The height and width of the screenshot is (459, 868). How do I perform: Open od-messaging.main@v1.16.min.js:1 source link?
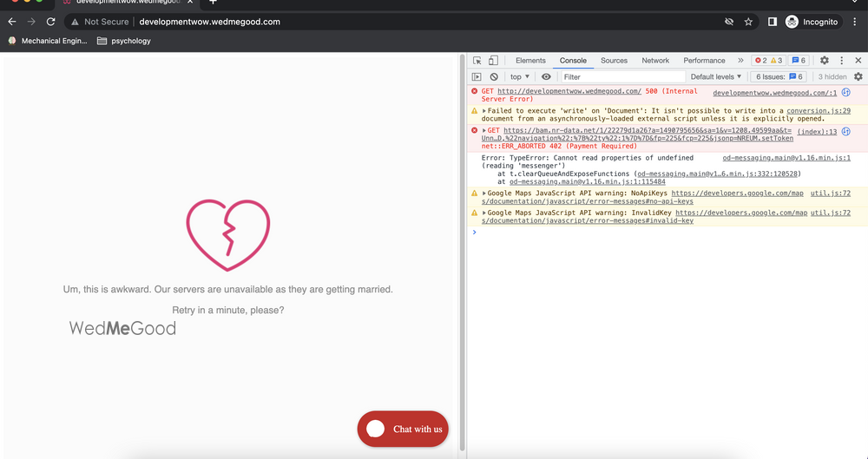[786, 158]
